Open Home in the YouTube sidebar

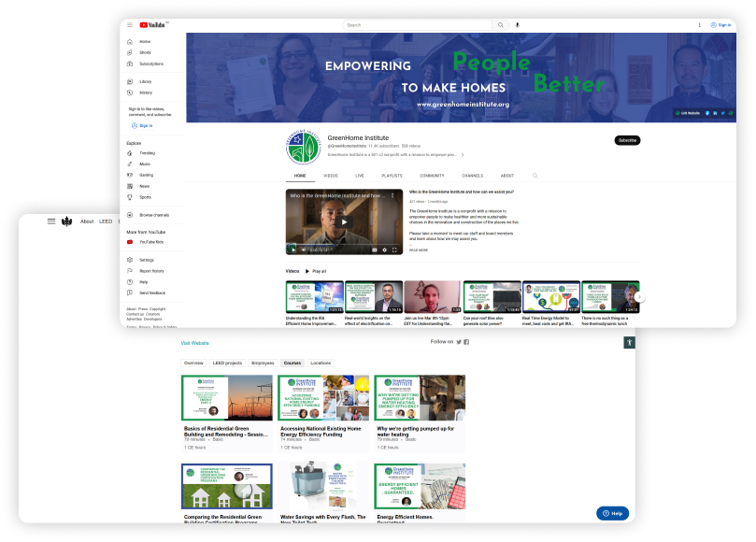click(140, 42)
